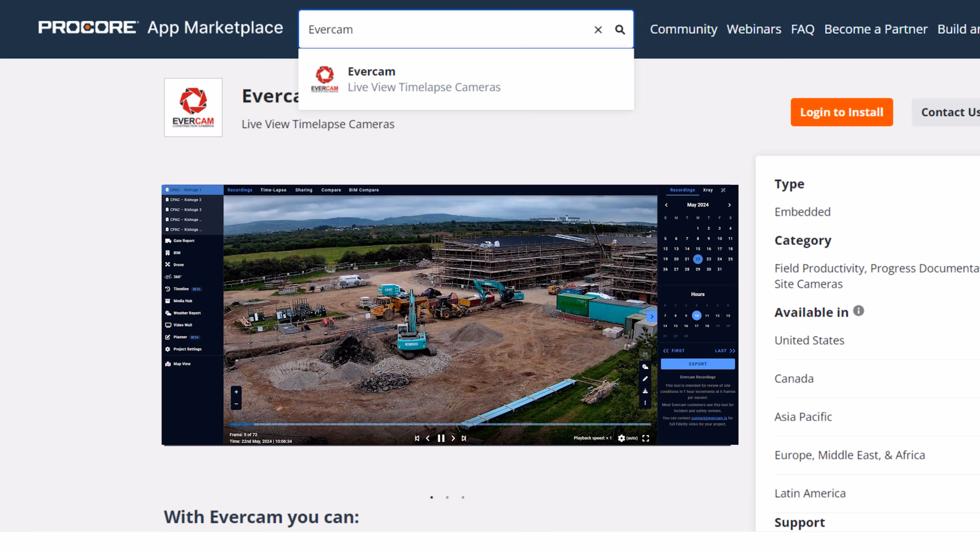Go to the FAQ page
The height and width of the screenshot is (551, 980).
[x=802, y=29]
